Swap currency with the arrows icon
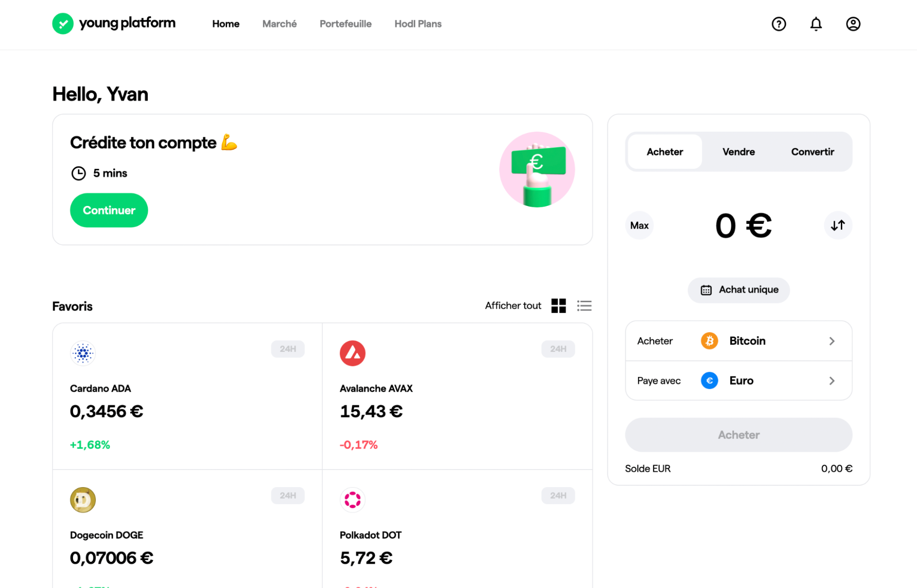917x588 pixels. 838,225
